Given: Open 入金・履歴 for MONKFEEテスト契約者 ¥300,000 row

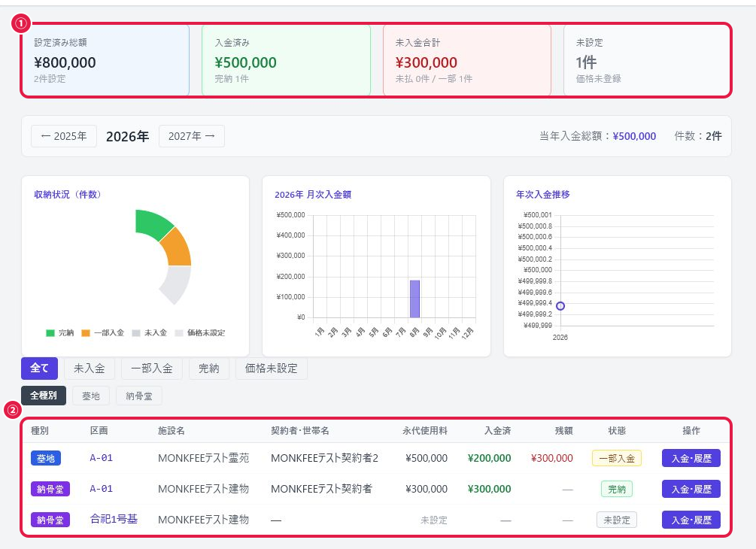Looking at the screenshot, I should [691, 489].
